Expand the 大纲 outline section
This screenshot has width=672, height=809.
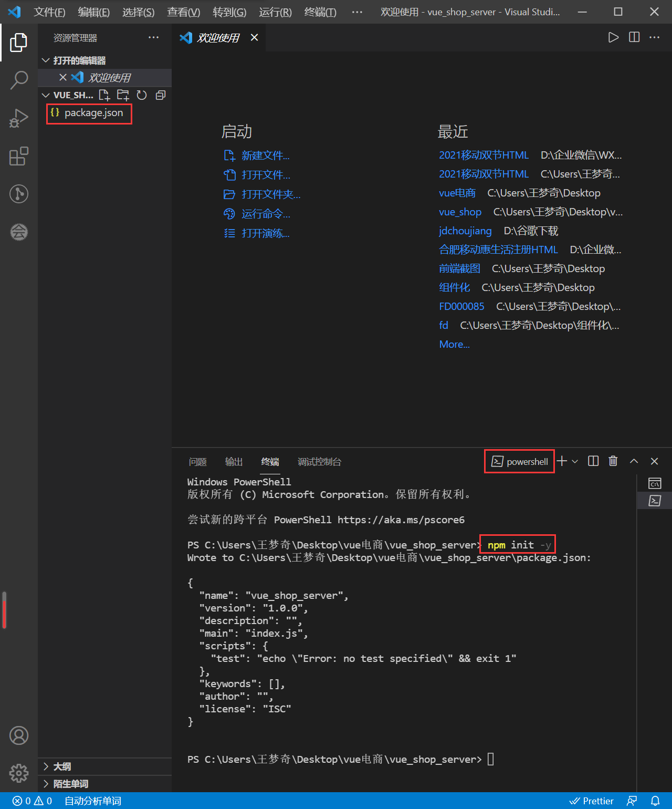[62, 766]
